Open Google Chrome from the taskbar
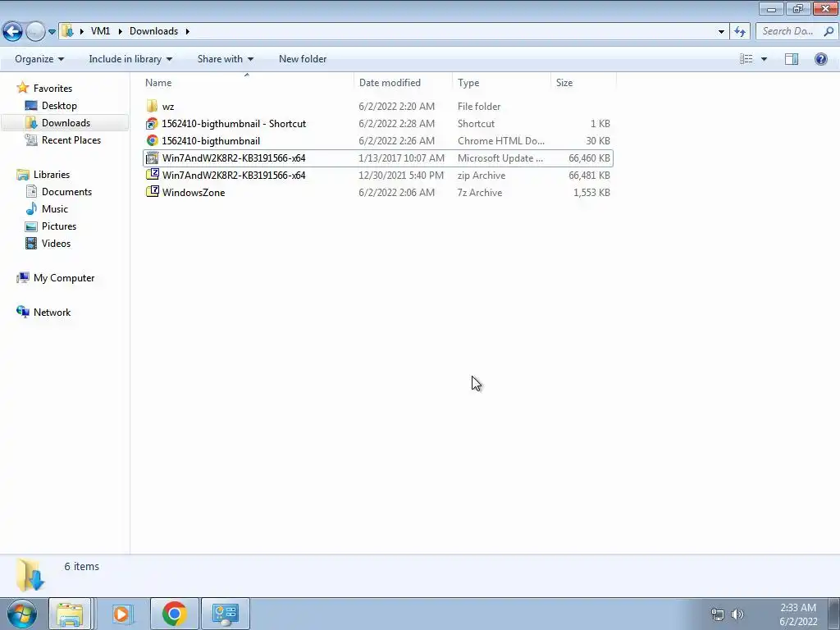 point(174,614)
